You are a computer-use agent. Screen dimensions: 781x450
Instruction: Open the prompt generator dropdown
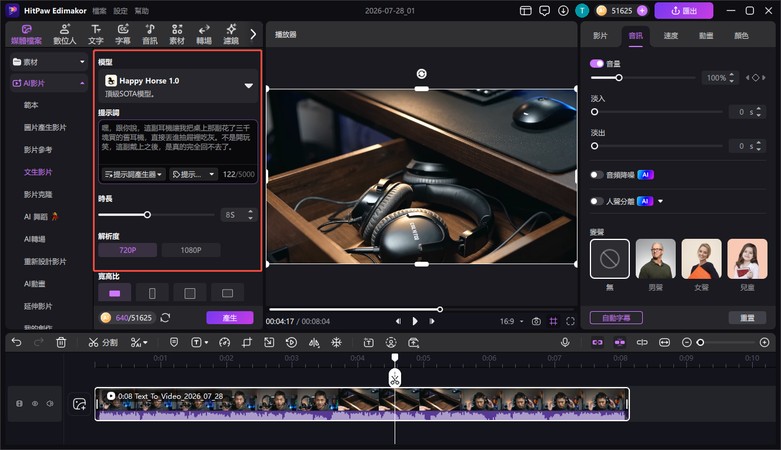point(133,174)
